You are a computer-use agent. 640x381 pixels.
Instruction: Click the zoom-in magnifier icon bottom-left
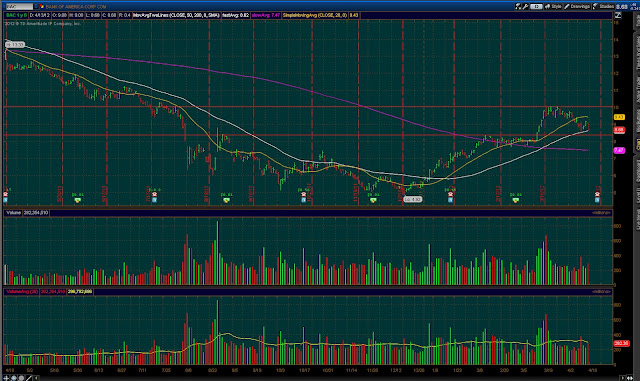tap(14, 378)
